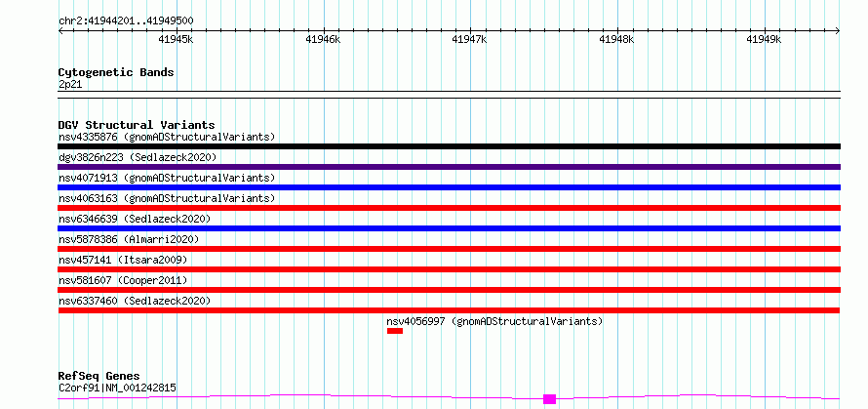Click the red nsv457141 variant bar
This screenshot has width=868, height=409.
[449, 269]
